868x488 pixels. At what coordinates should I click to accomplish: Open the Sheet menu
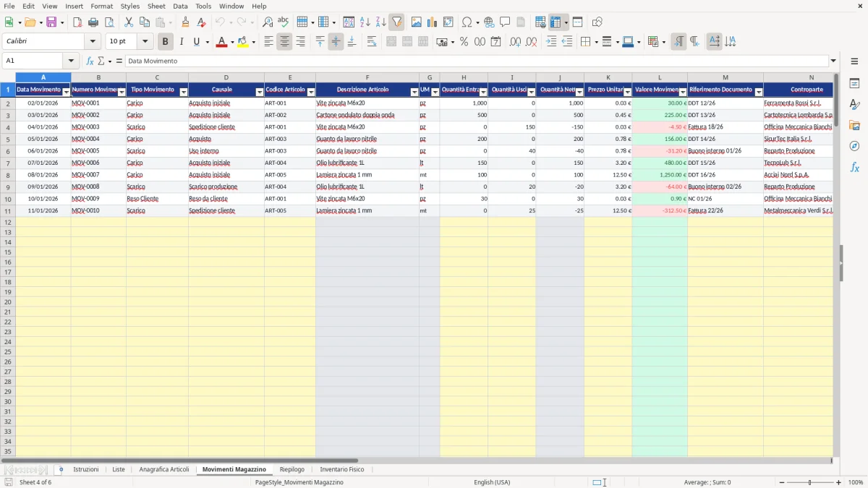tap(156, 6)
